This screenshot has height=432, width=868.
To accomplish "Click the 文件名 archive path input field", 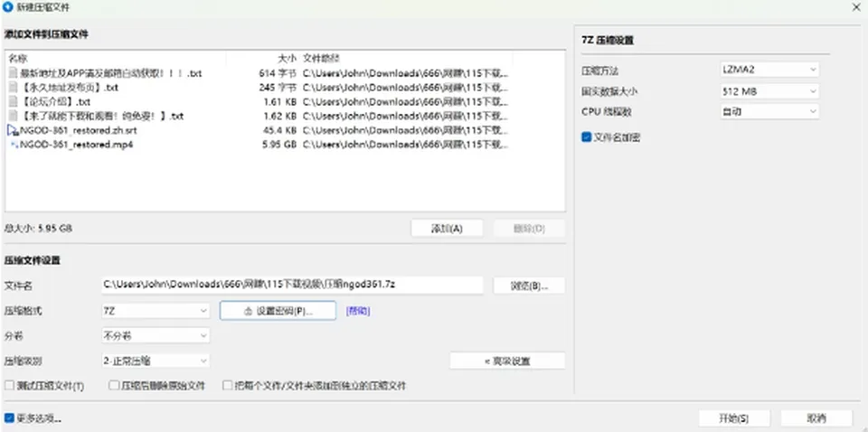I will [292, 285].
